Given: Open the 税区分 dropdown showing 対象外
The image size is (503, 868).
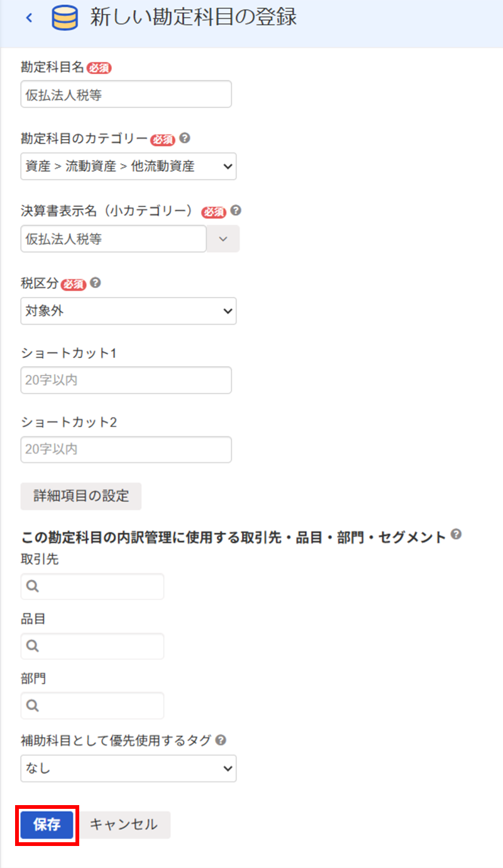Looking at the screenshot, I should [128, 311].
